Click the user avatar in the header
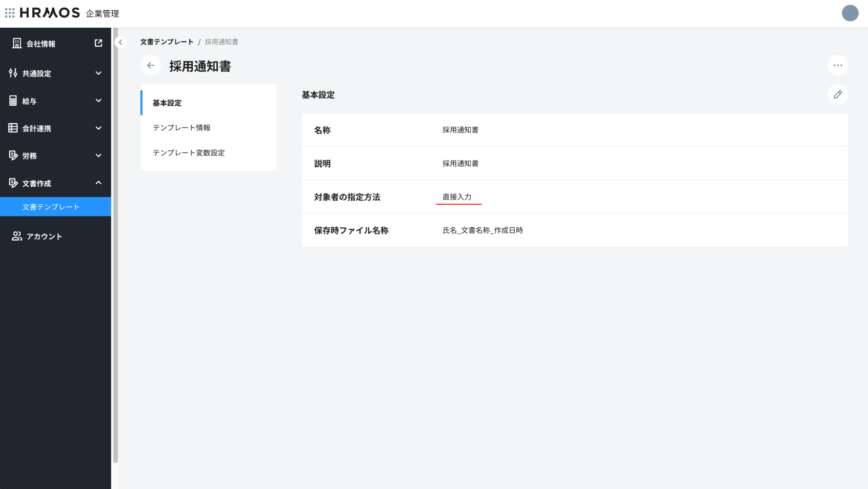Viewport: 868px width, 489px height. (x=850, y=13)
